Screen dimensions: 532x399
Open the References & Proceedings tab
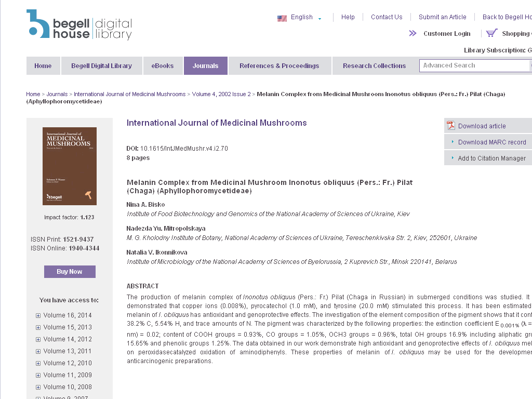[x=279, y=66]
